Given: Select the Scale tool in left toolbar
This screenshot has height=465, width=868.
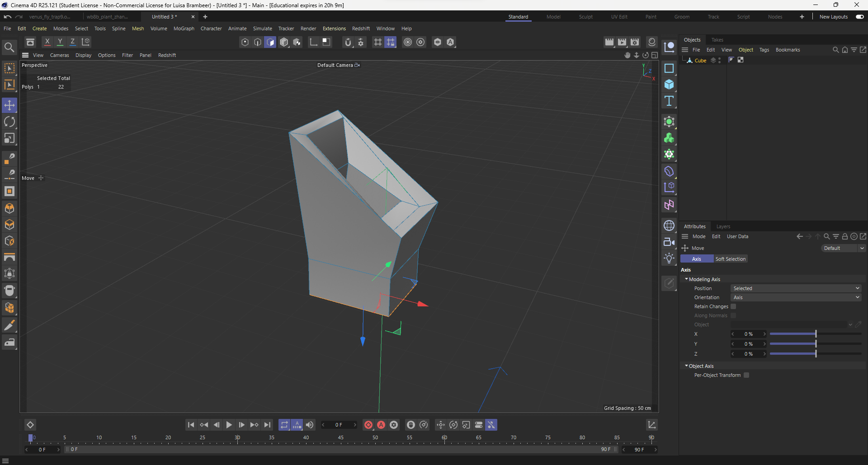Looking at the screenshot, I should (9, 138).
